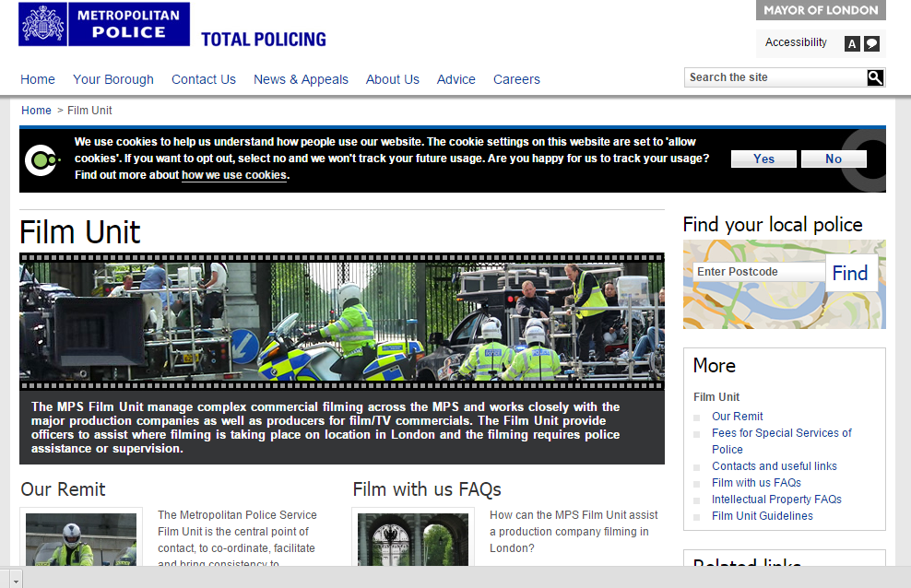This screenshot has width=911, height=588.
Task: Click the Mayor of London badge
Action: (821, 10)
